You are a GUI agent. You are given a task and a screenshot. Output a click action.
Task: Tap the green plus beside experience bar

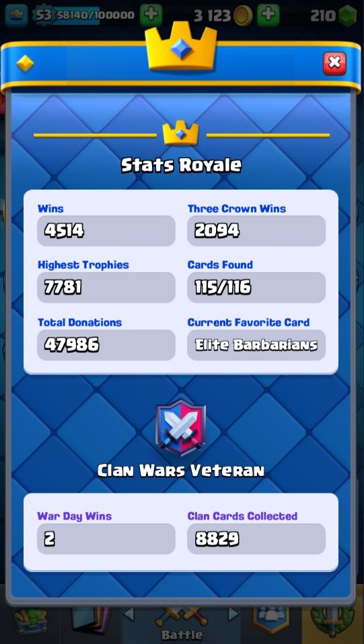[x=151, y=15]
